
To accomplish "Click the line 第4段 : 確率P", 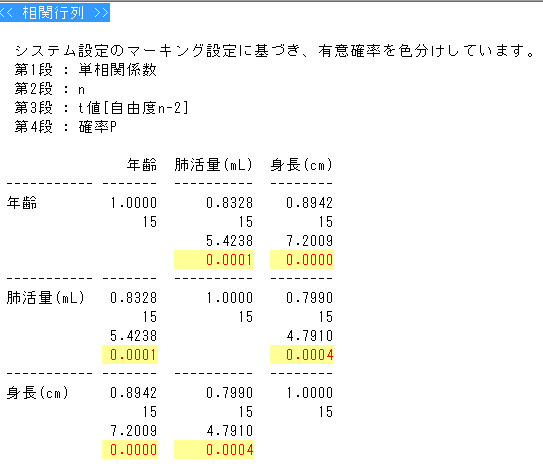I will (65, 127).
